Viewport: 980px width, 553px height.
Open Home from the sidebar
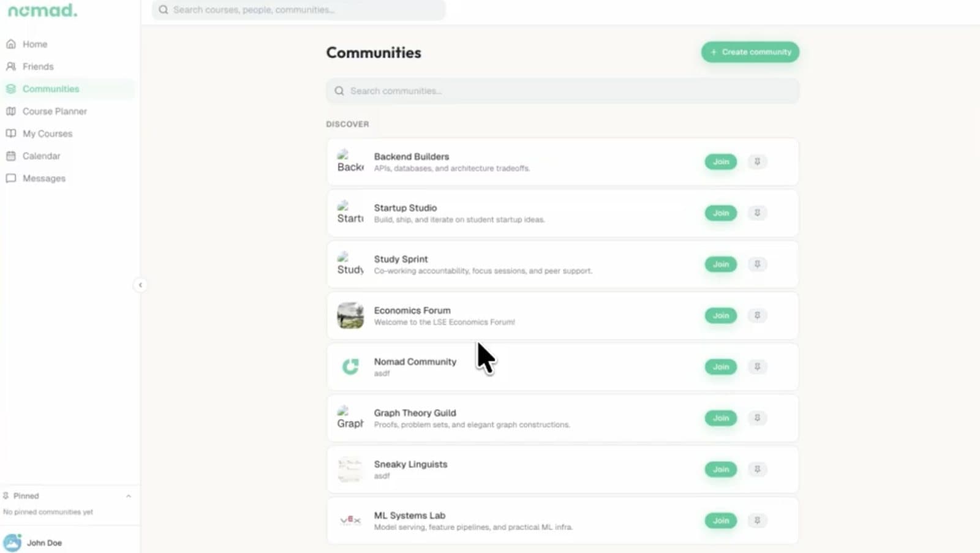69,44
